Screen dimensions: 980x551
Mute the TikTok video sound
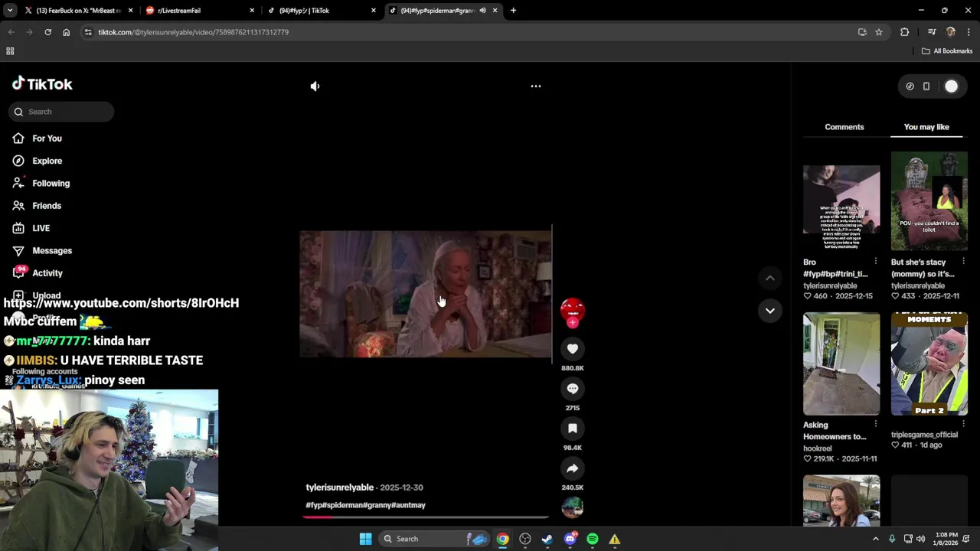[315, 86]
